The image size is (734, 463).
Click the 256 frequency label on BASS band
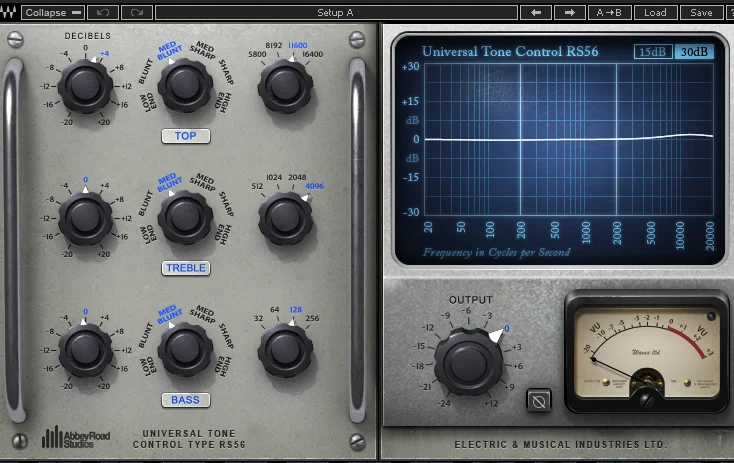[x=312, y=318]
